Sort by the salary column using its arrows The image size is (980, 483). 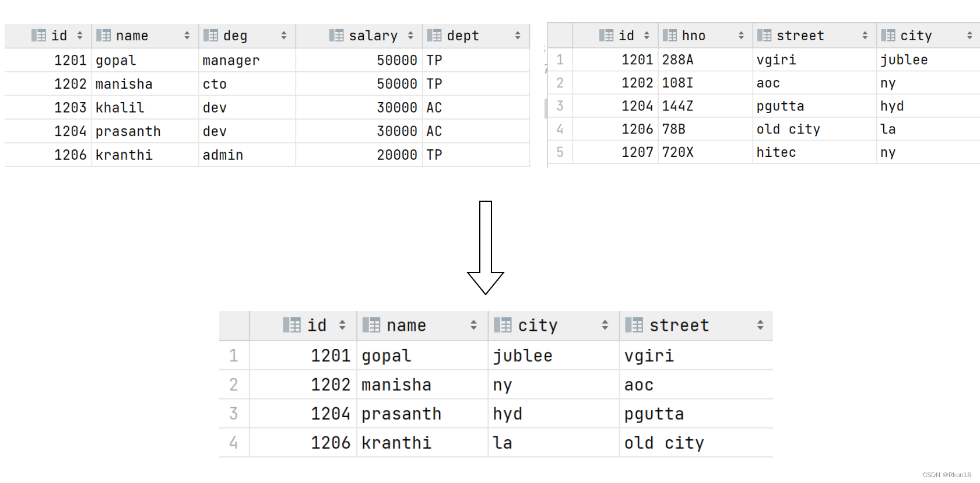(x=410, y=36)
